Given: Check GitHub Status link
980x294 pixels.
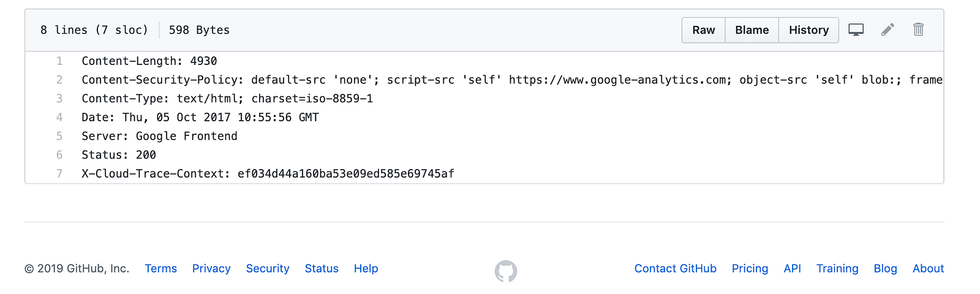Looking at the screenshot, I should click(x=322, y=268).
